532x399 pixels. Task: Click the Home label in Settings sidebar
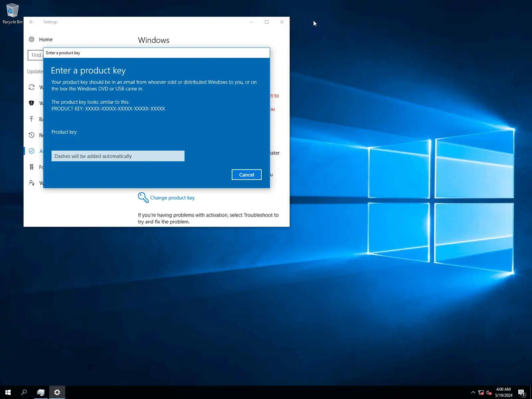point(46,39)
